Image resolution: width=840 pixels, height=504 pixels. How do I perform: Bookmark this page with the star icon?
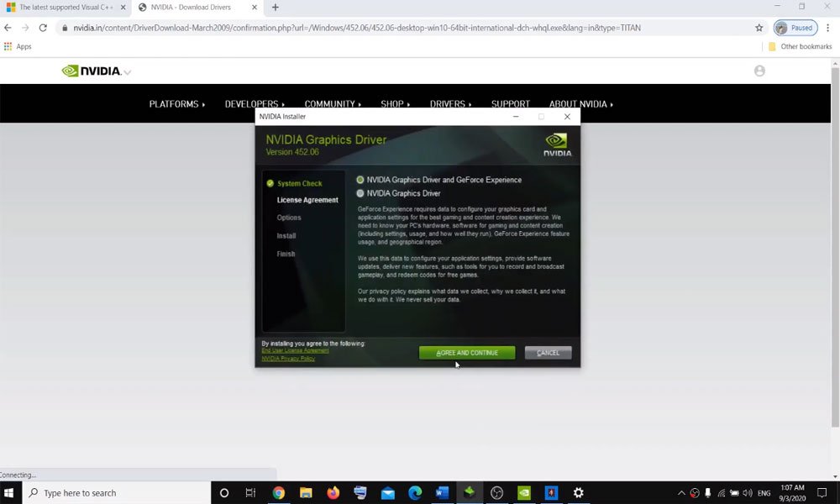point(759,28)
